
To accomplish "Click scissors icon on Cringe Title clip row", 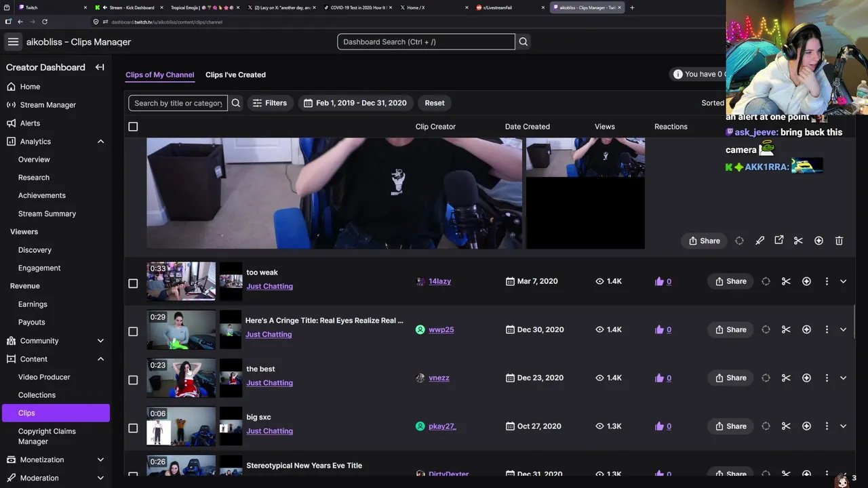I will tap(786, 329).
